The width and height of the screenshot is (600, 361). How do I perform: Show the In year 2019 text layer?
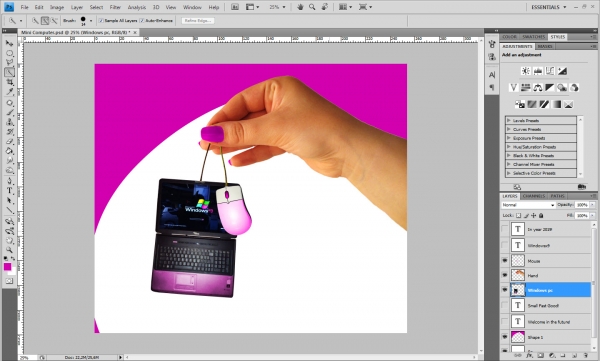505,229
